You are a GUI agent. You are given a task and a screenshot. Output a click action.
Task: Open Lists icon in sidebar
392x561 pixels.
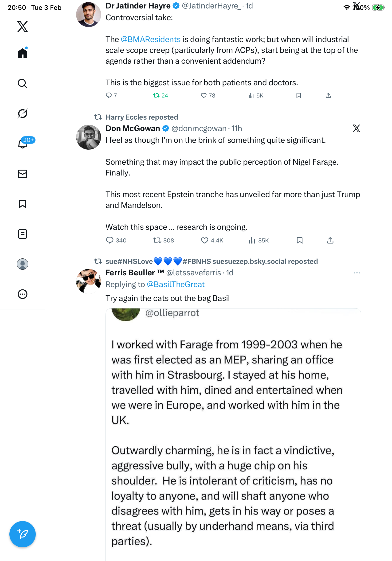pyautogui.click(x=23, y=234)
